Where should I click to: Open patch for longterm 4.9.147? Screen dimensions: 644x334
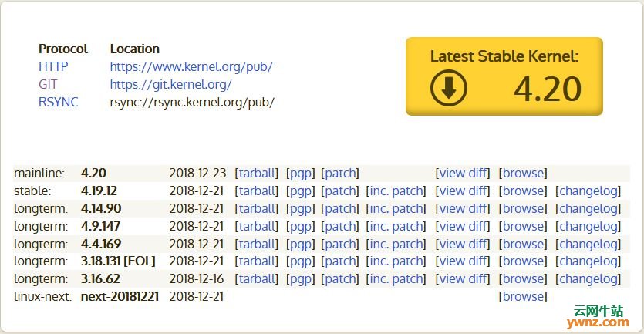pyautogui.click(x=340, y=226)
